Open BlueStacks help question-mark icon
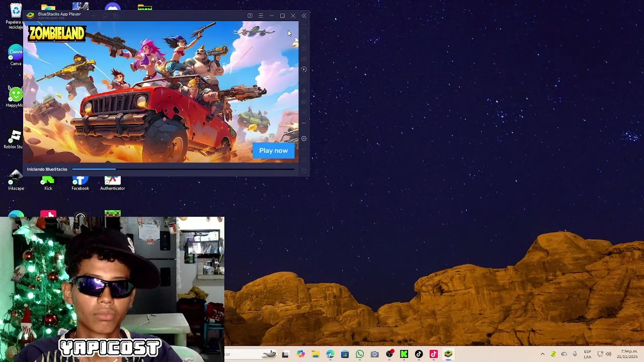This screenshot has height=362, width=644. [250, 16]
